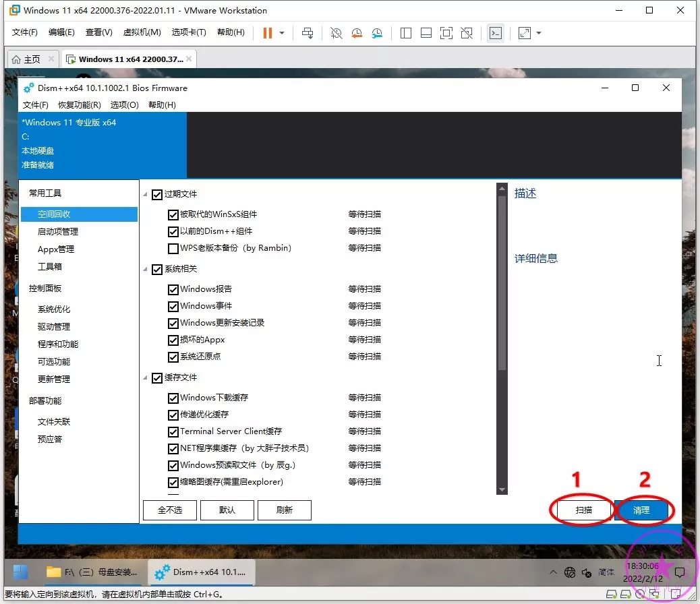Click VMware console view icon
The image size is (700, 604).
(x=495, y=33)
